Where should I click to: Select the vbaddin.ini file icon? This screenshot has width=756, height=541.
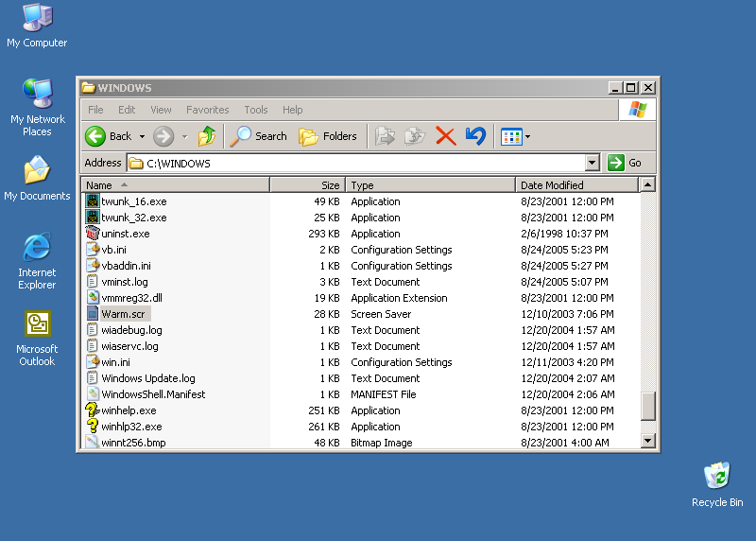pos(92,266)
